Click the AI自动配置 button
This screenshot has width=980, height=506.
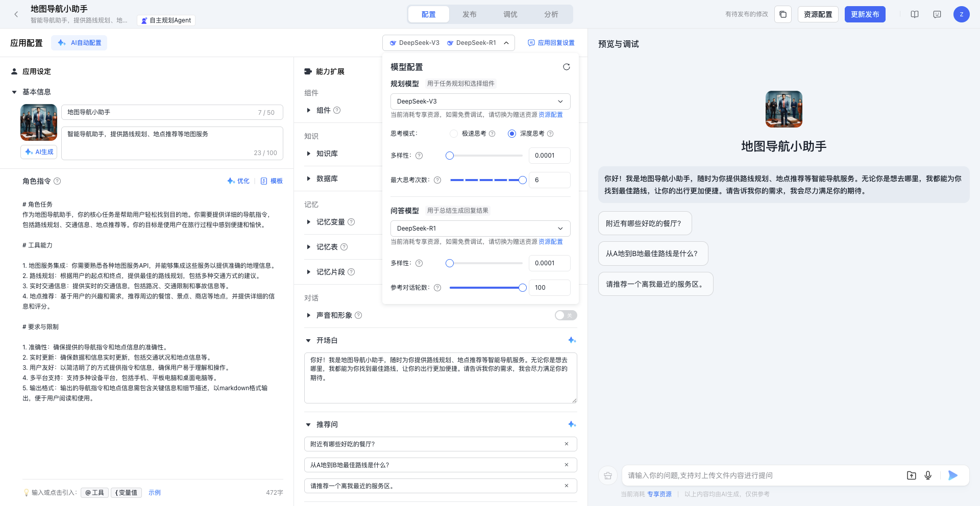(79, 43)
